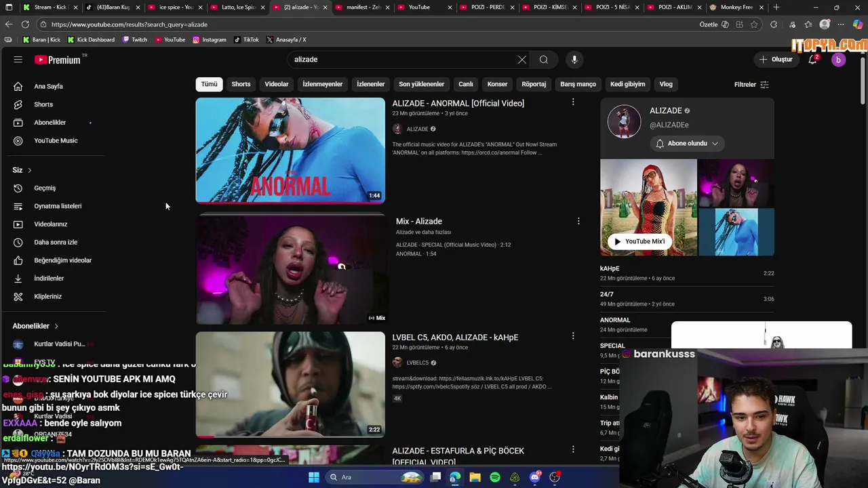The height and width of the screenshot is (488, 868).
Task: Play the 24/7 track in the channel card
Action: pyautogui.click(x=687, y=299)
